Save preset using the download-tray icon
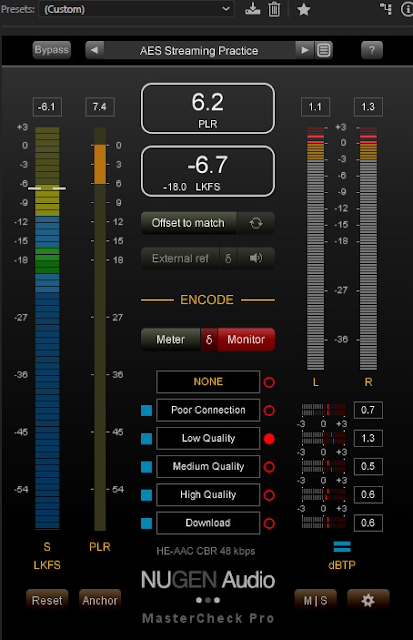The width and height of the screenshot is (413, 640). (253, 9)
